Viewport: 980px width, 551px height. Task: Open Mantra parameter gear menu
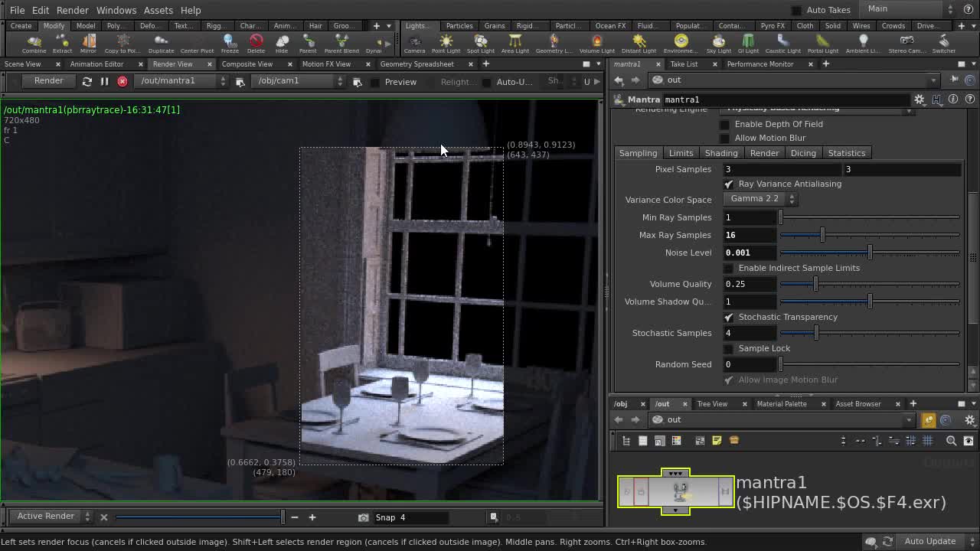920,99
